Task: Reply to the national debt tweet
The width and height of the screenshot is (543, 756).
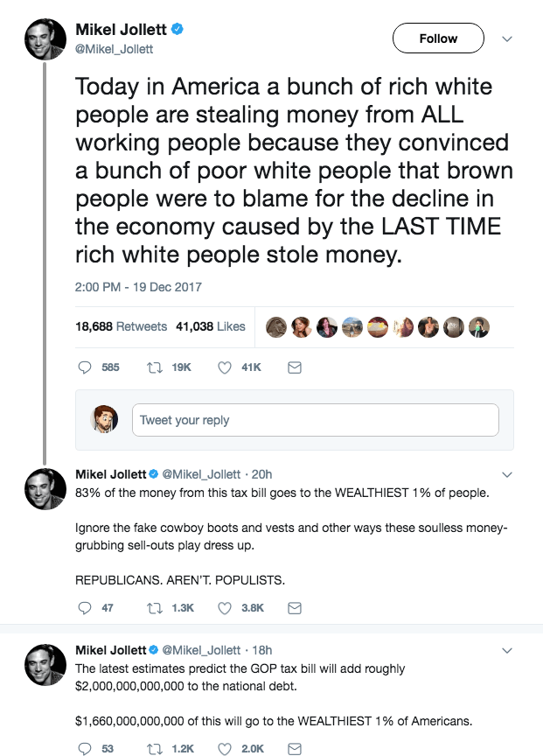Action: (85, 748)
